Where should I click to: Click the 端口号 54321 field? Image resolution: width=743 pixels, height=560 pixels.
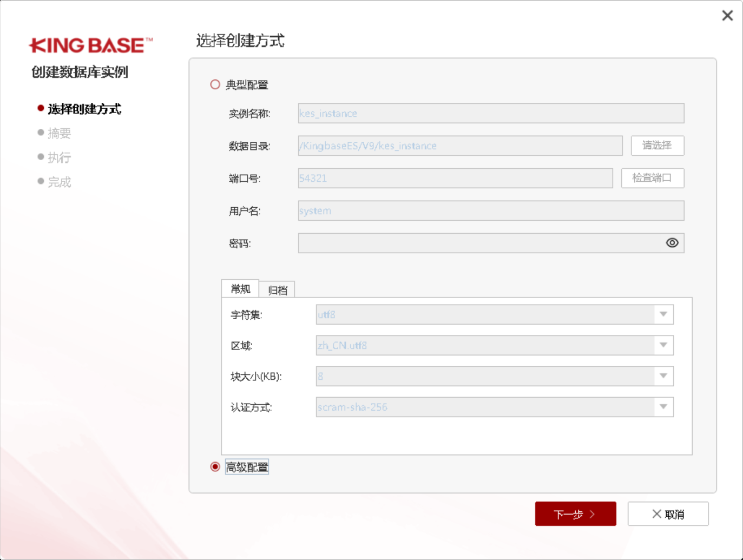(455, 178)
